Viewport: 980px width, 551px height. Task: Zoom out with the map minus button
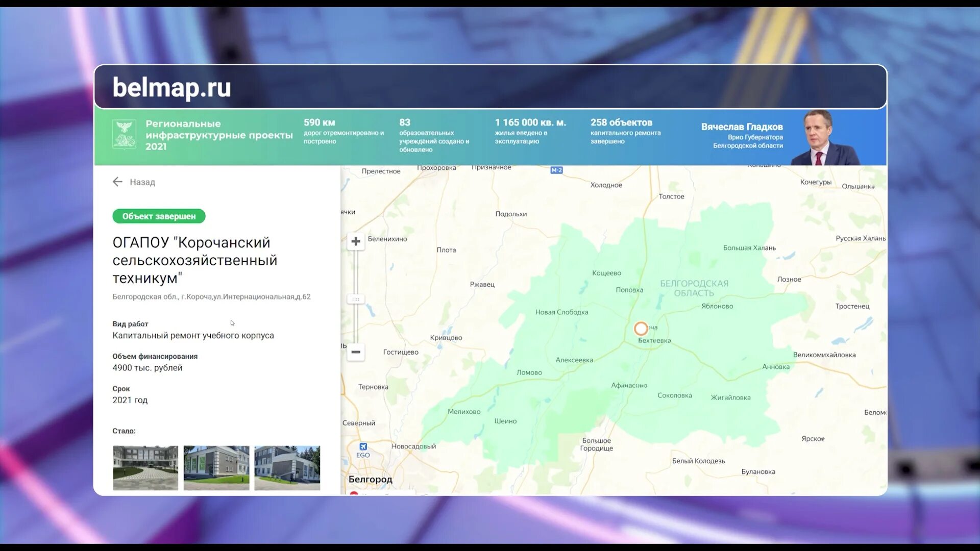(x=356, y=352)
